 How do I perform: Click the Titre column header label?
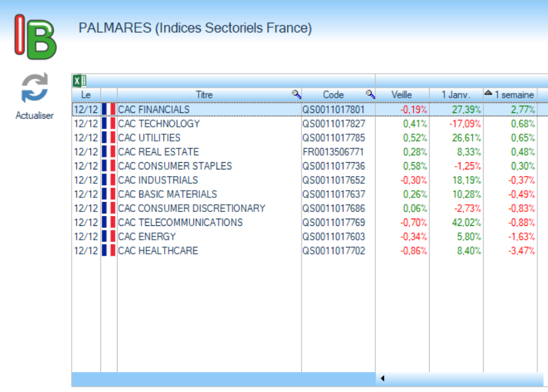[x=204, y=95]
